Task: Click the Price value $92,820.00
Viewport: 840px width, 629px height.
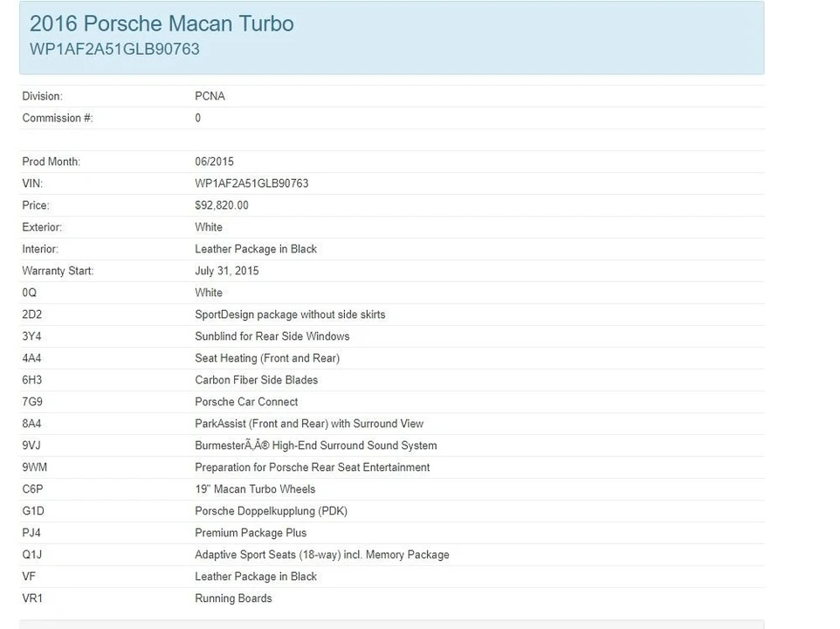Action: click(222, 205)
